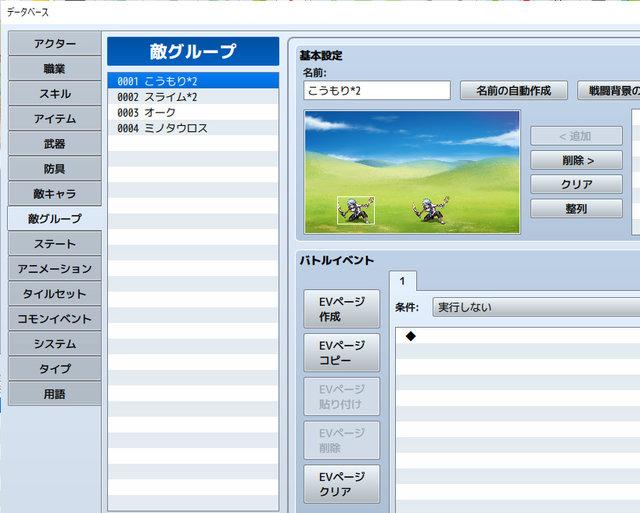Open the 条件 実行しない field
Image resolution: width=640 pixels, height=513 pixels.
coord(536,307)
